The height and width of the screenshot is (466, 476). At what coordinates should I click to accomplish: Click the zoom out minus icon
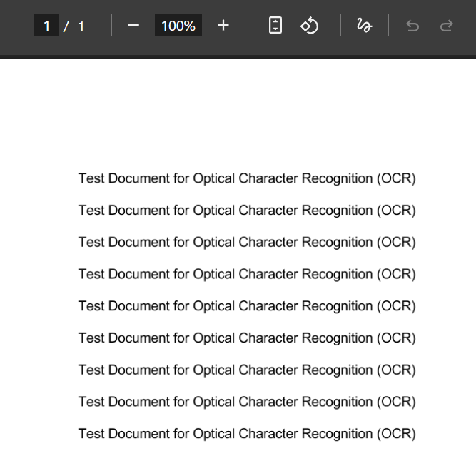(x=133, y=26)
